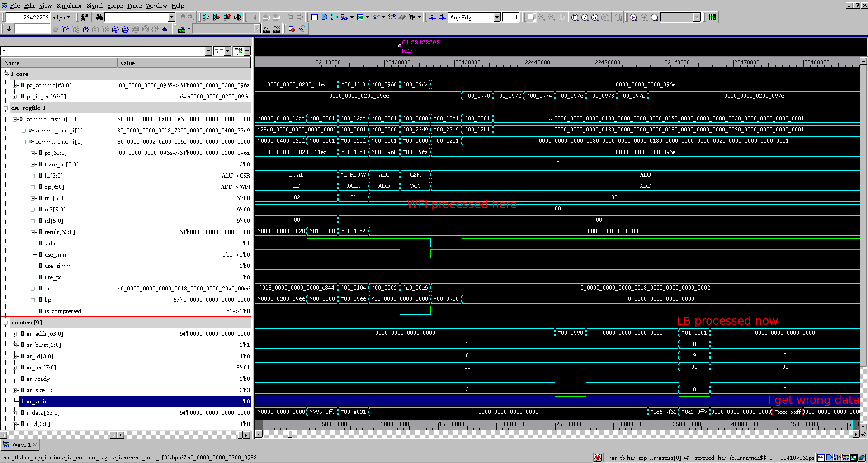Screen dimensions: 868x463
Task: Open the File menu
Action: 15,5
